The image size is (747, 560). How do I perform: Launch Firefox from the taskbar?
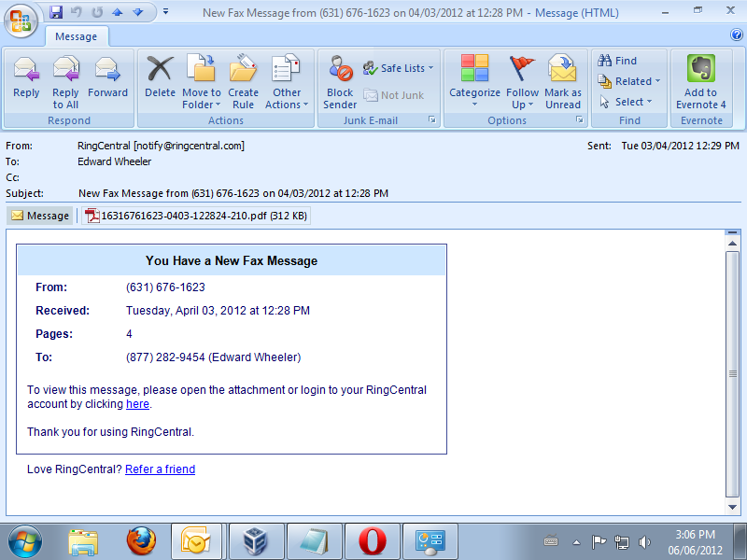point(141,540)
